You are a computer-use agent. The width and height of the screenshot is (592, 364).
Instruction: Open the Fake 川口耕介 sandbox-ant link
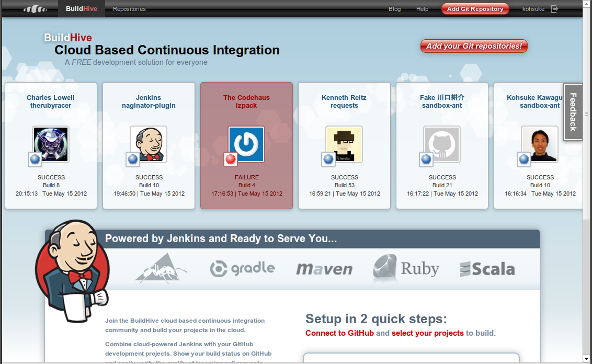(x=442, y=101)
